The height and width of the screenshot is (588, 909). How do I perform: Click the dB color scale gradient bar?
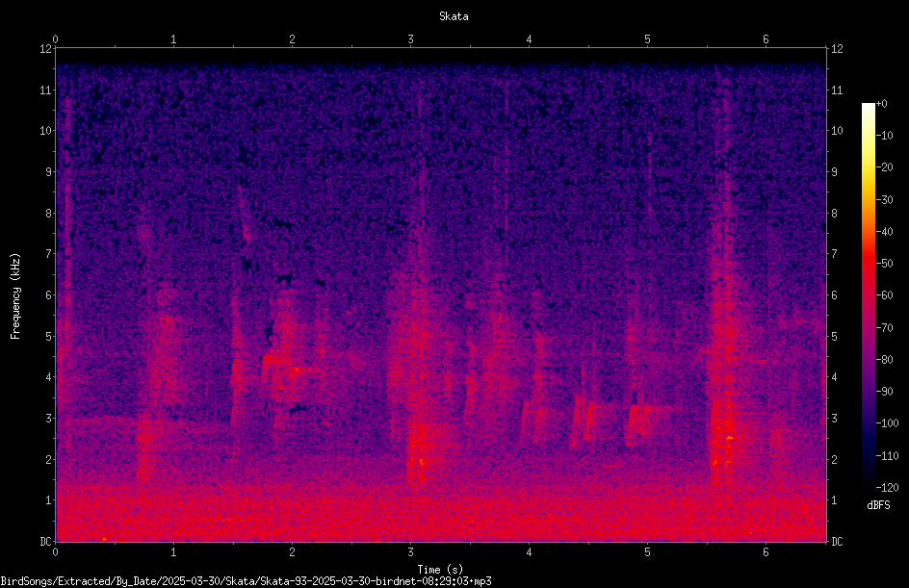[x=868, y=294]
